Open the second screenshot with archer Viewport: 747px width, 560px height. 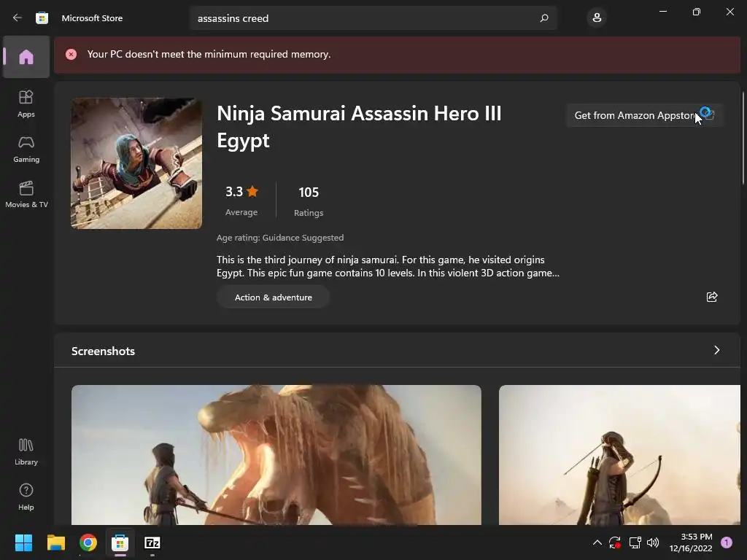(x=619, y=455)
